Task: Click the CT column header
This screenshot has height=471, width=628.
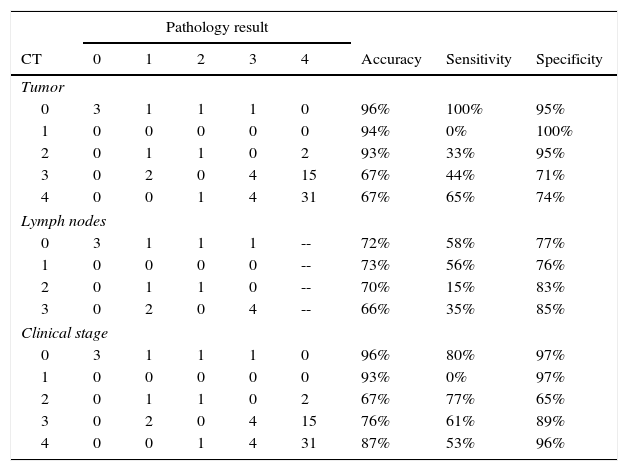Action: [x=31, y=60]
